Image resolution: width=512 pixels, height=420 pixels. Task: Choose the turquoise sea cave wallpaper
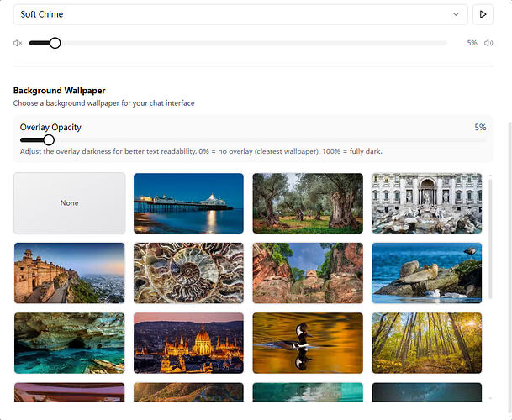pos(69,343)
